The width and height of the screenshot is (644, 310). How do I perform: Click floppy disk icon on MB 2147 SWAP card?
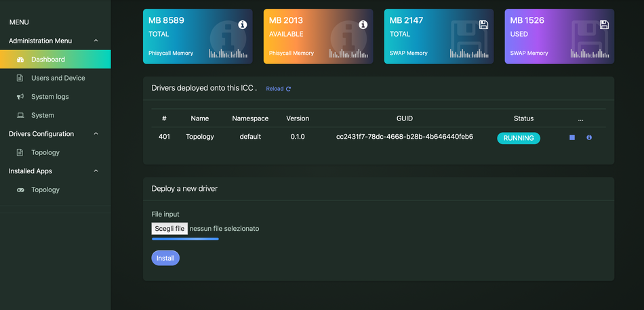click(483, 24)
